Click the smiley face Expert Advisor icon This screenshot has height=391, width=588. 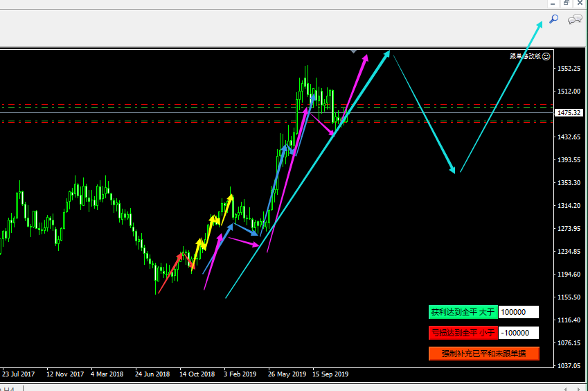[x=546, y=57]
